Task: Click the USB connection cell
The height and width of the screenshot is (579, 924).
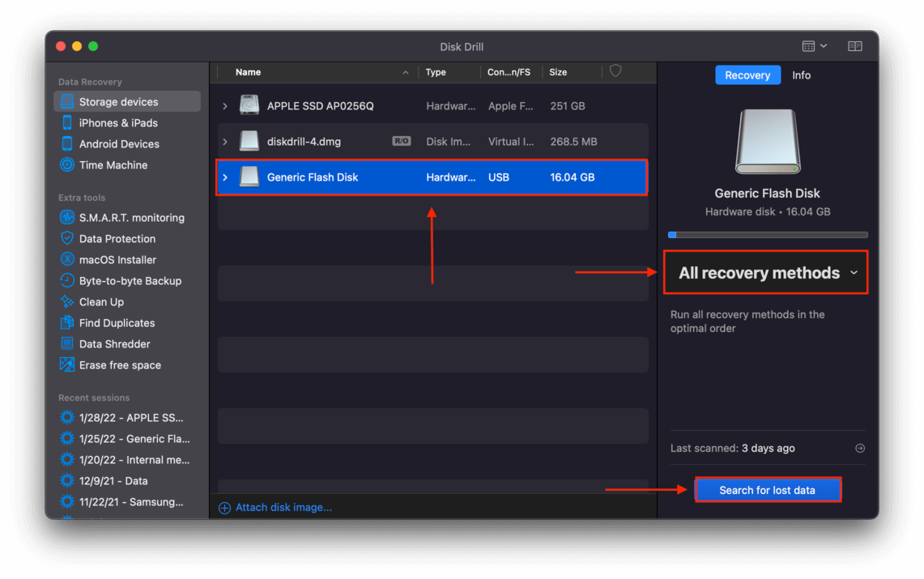Action: pyautogui.click(x=499, y=177)
